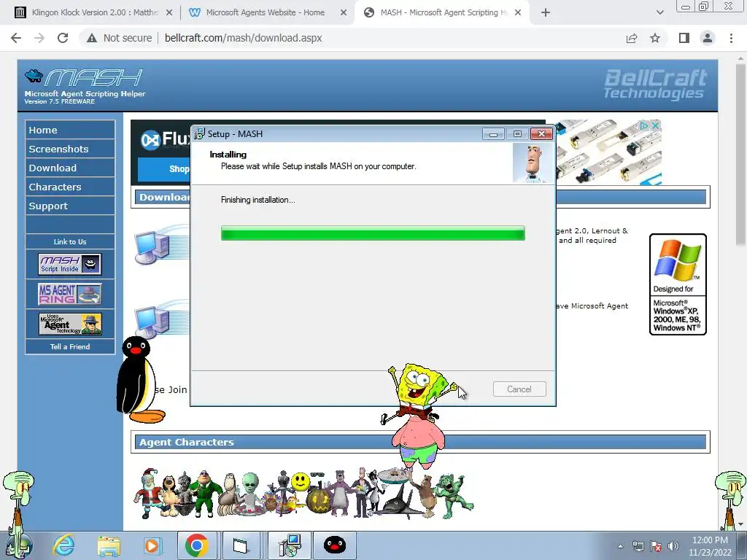Viewport: 747px width, 560px height.
Task: Open Support in MASH sidebar
Action: pyautogui.click(x=70, y=206)
